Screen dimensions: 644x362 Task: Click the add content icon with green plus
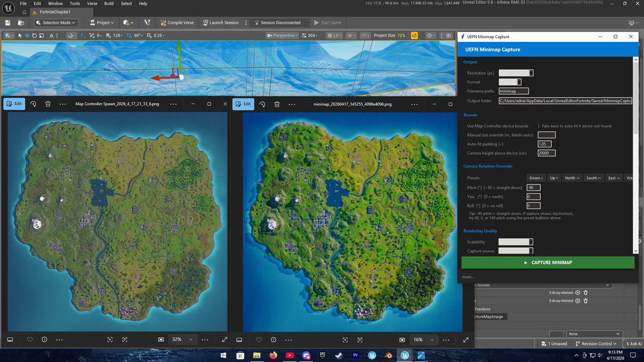(x=128, y=23)
